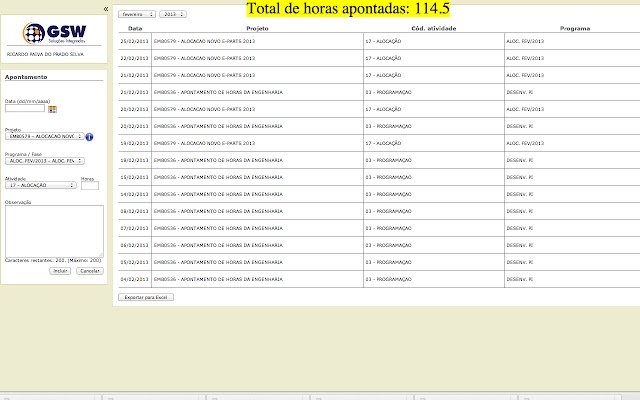Image resolution: width=640 pixels, height=400 pixels.
Task: Click project cell in the 22/02/2013 row
Action: pos(257,58)
